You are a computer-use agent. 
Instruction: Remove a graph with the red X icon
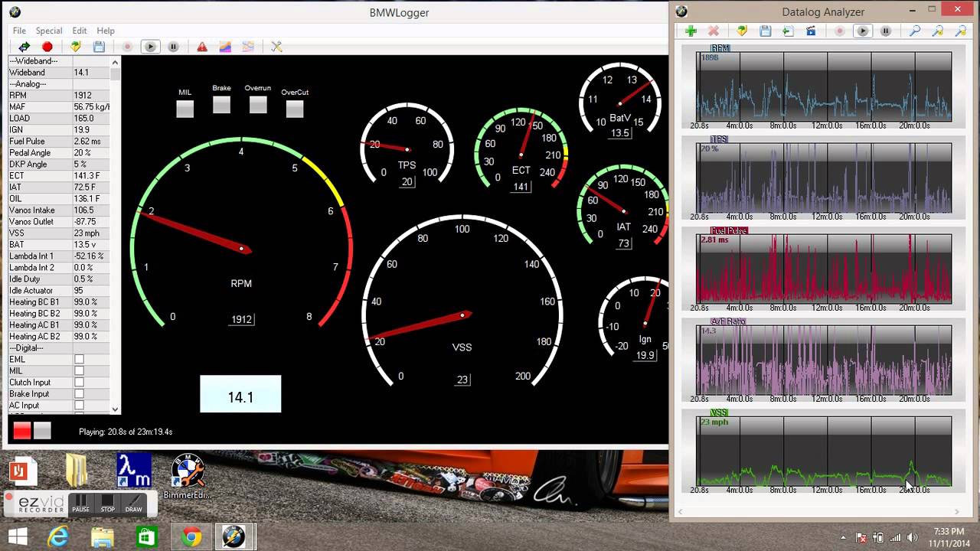[714, 31]
